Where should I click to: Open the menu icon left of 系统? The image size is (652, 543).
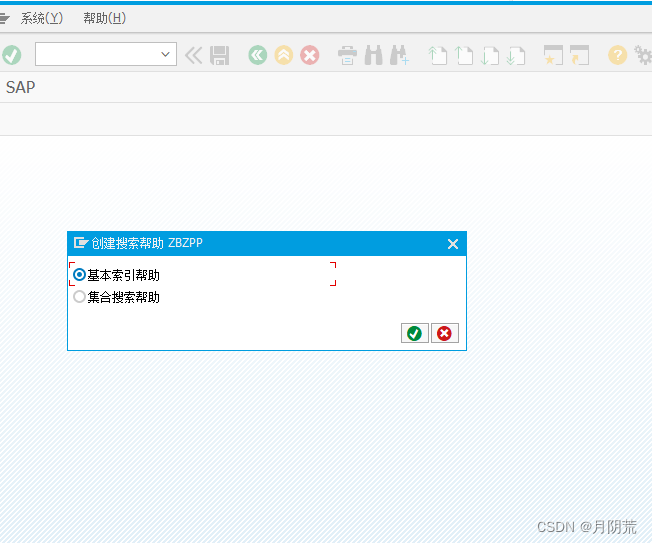pos(4,18)
